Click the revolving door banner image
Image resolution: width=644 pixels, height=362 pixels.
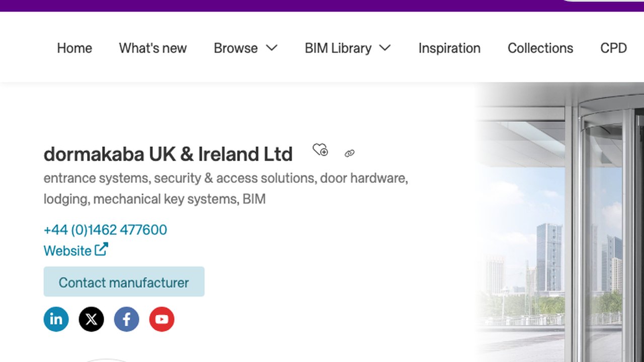tap(559, 222)
